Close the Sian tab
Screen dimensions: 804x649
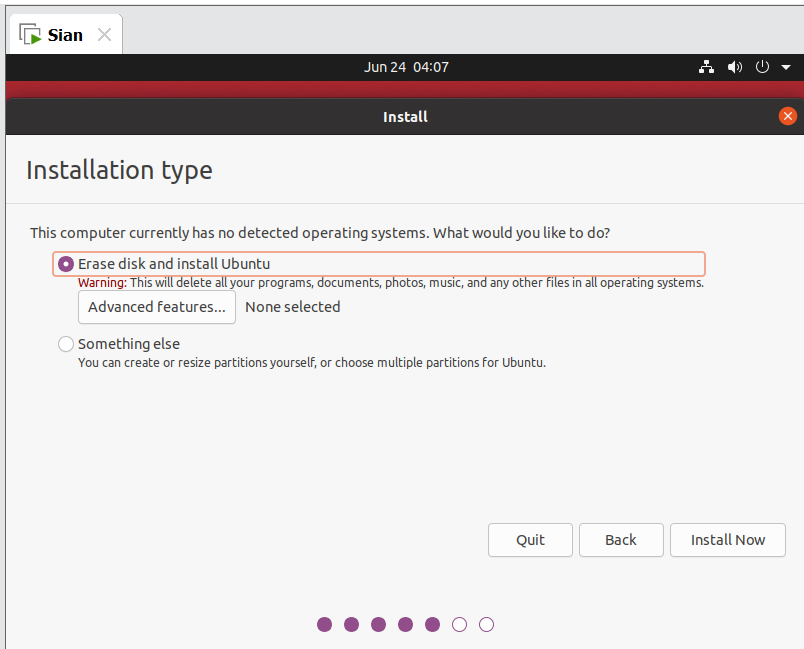click(104, 34)
